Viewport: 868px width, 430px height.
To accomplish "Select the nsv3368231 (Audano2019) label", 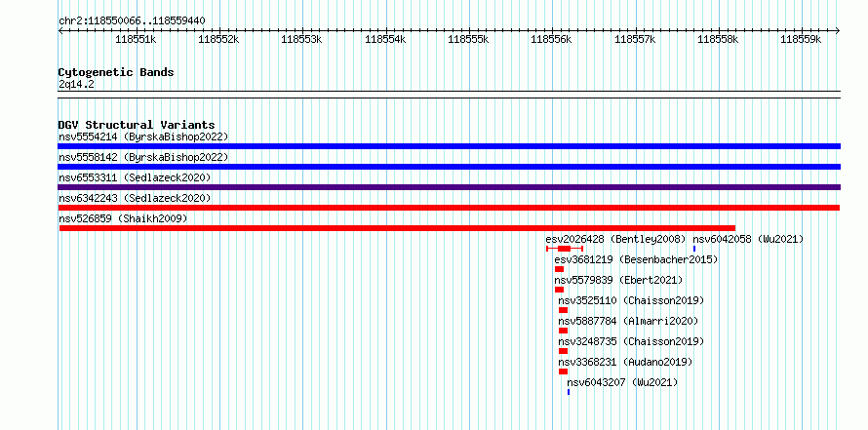I will click(625, 362).
